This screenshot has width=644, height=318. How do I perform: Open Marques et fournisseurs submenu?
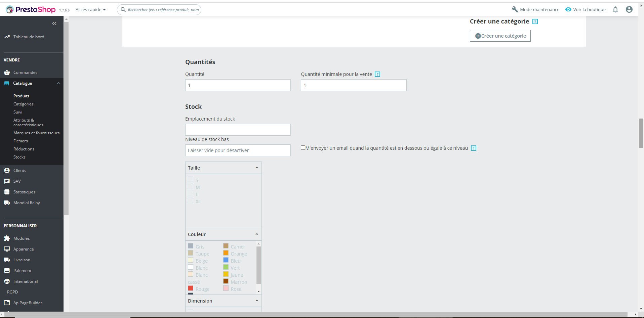coord(36,133)
